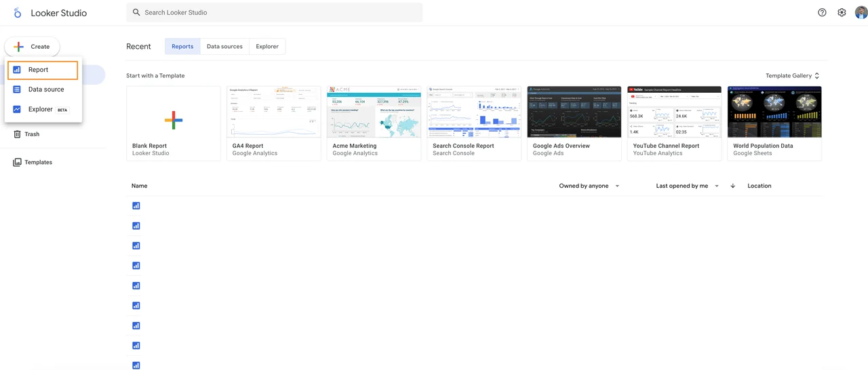Open the Google Ads Overview template

click(574, 123)
